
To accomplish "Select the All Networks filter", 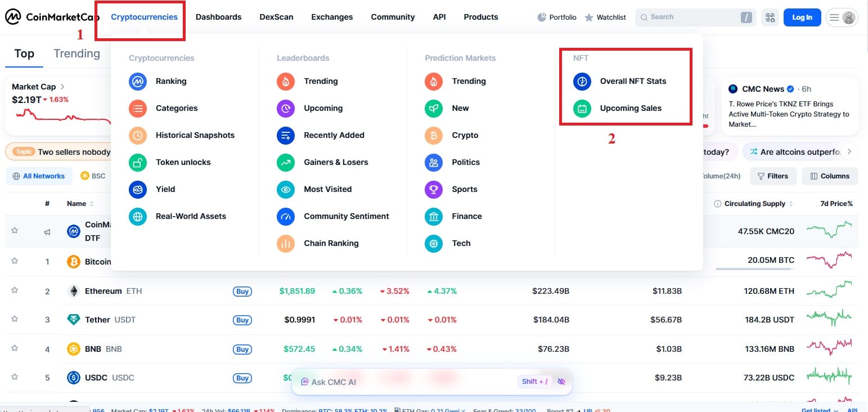I will (39, 176).
